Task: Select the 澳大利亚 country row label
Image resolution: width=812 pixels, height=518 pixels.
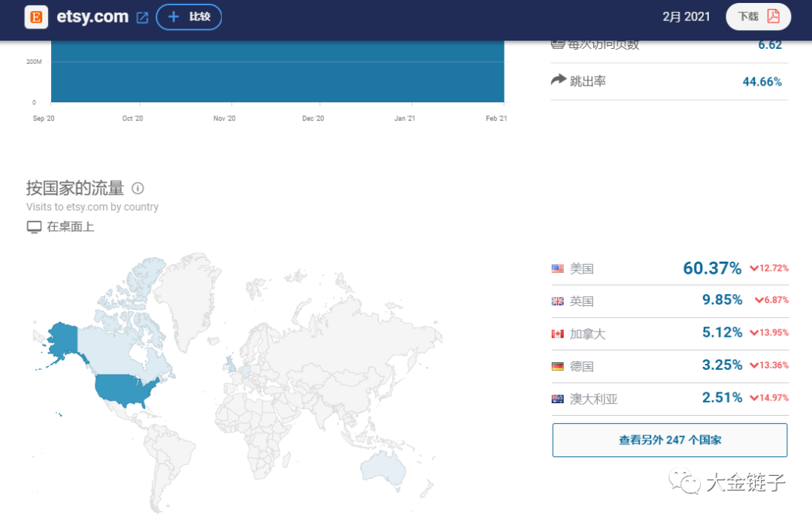Action: 594,399
